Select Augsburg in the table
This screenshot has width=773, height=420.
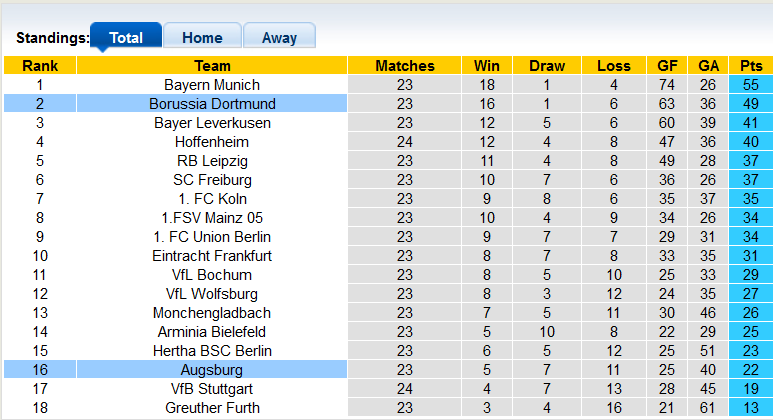(212, 370)
